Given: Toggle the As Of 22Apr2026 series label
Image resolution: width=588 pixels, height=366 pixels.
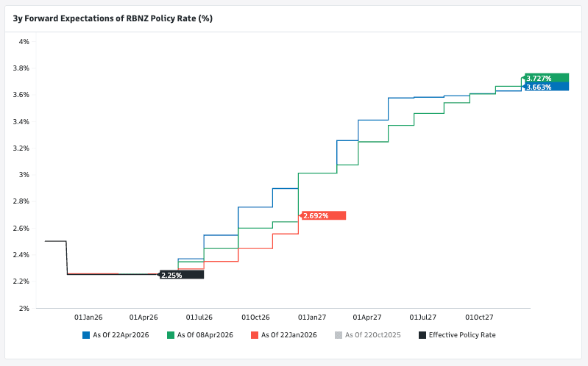Looking at the screenshot, I should pos(121,335).
